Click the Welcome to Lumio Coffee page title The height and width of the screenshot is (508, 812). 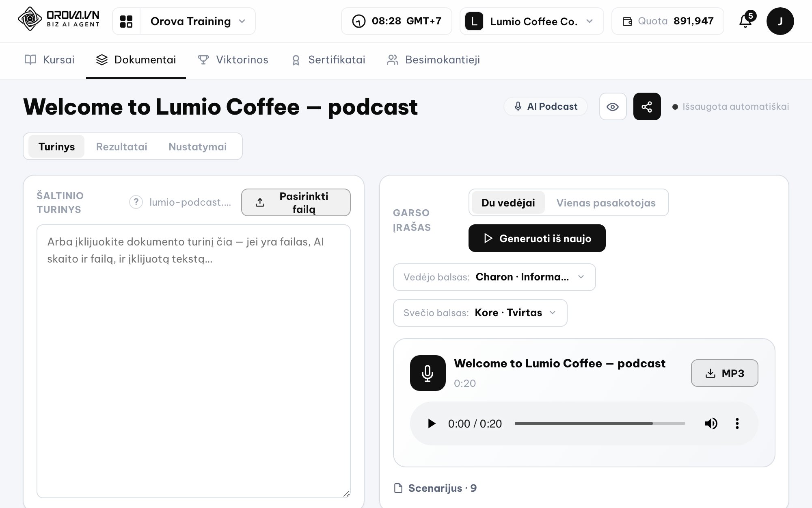coord(220,107)
